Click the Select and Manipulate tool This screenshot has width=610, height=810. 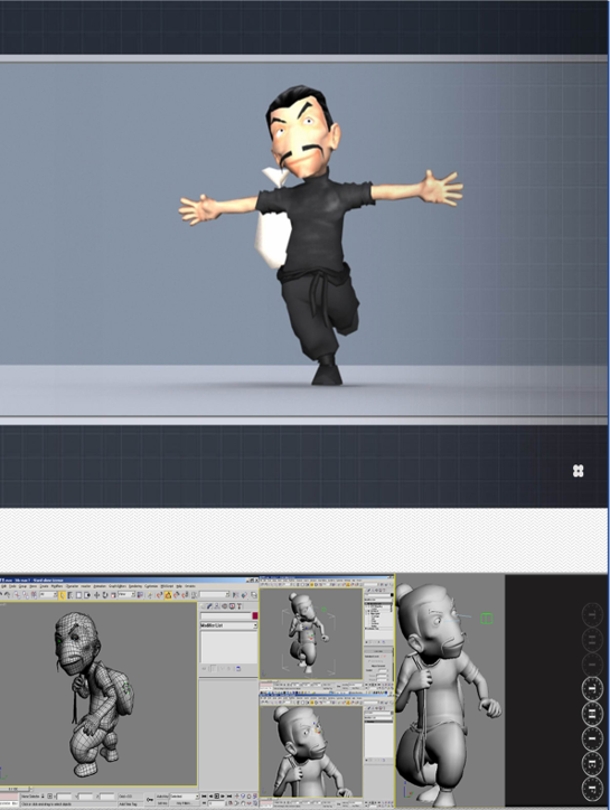150,595
